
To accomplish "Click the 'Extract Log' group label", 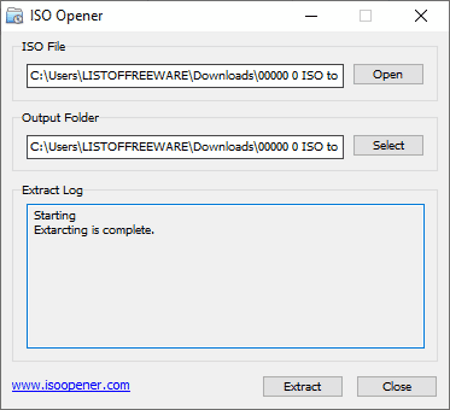I will coord(52,190).
